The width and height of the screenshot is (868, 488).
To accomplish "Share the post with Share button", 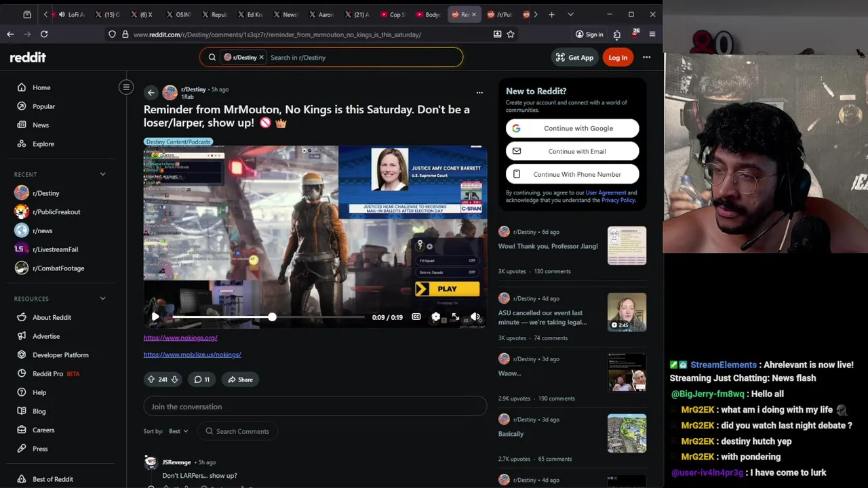I will point(240,380).
